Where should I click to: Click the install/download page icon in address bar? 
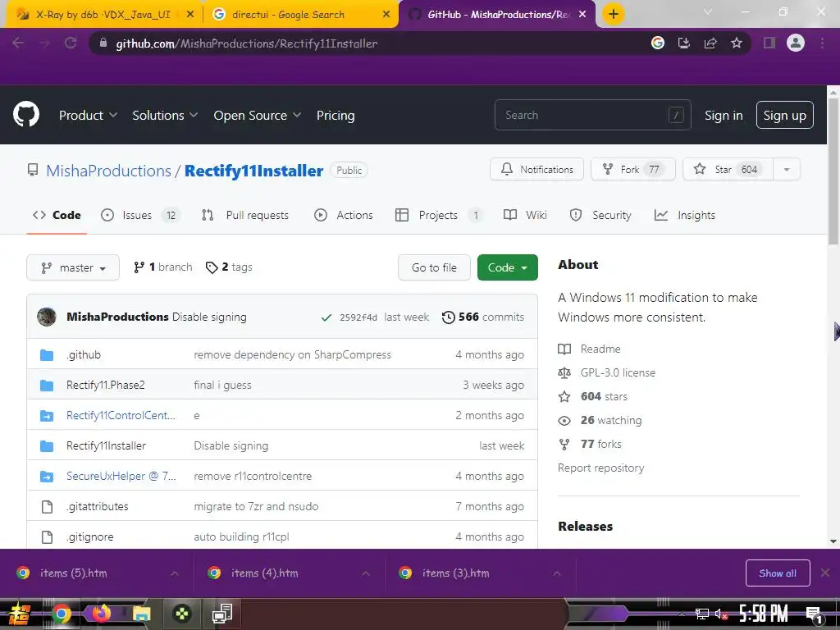684,43
